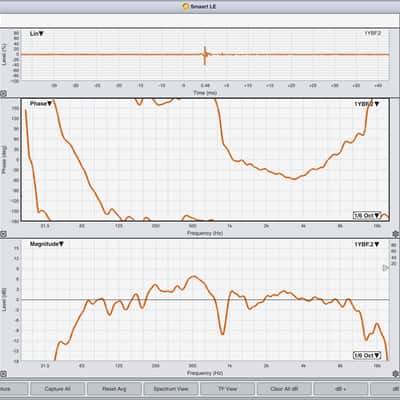Open settings gear beside the phase plot
400x400 pixels.
point(396,234)
